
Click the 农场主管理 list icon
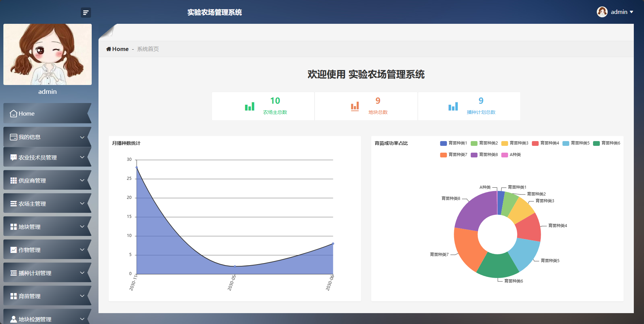click(14, 204)
